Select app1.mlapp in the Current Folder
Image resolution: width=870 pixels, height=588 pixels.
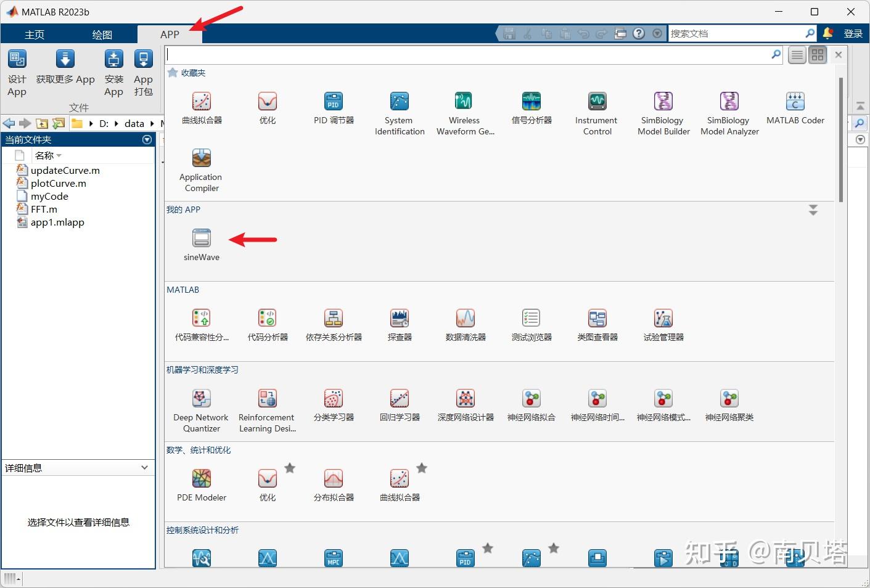click(x=57, y=223)
